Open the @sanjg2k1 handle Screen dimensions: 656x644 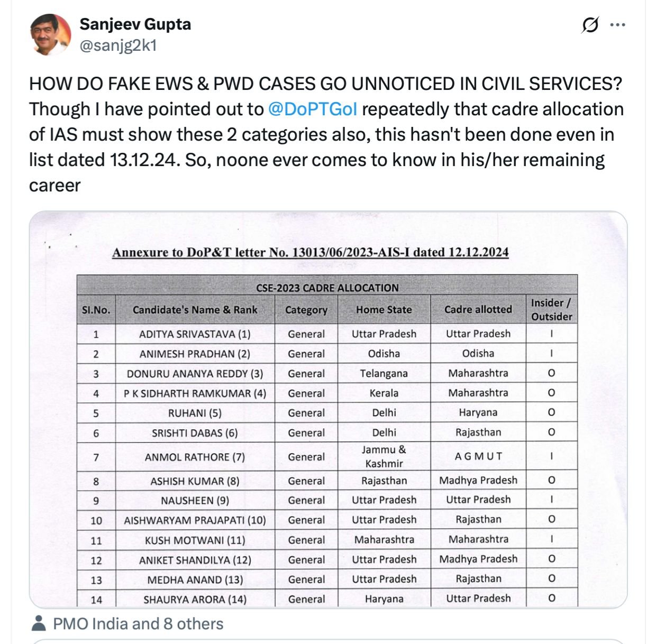coord(118,46)
